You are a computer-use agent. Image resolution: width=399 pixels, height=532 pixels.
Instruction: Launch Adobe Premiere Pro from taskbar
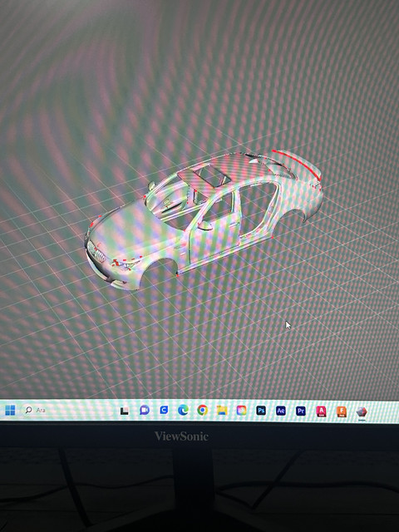click(x=301, y=411)
